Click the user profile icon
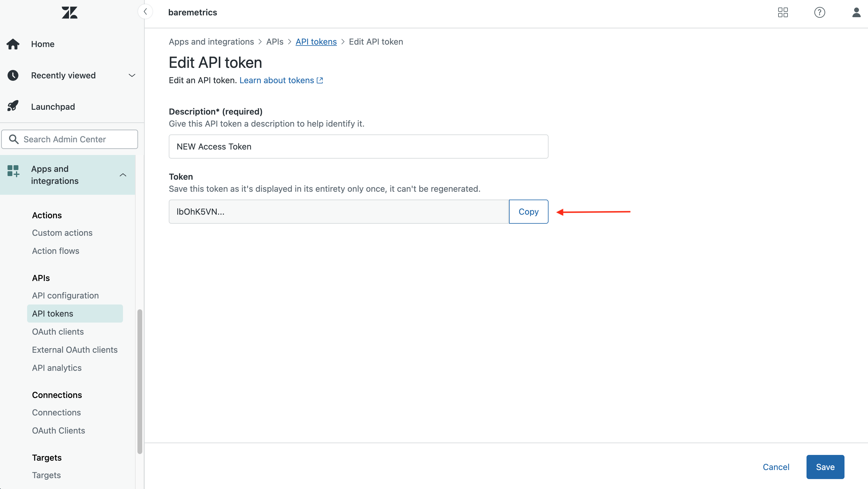 point(856,12)
